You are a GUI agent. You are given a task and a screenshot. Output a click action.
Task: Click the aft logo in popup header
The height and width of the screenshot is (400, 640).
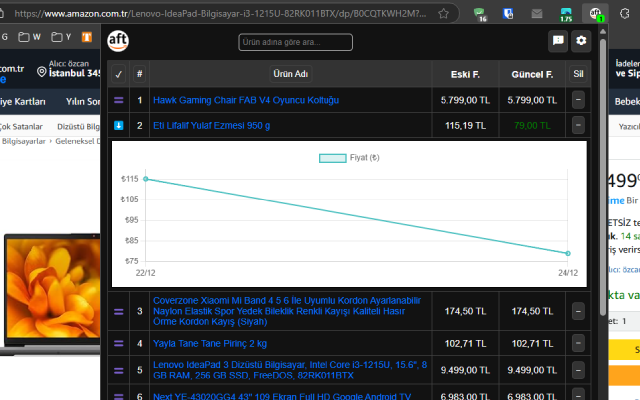pos(118,41)
